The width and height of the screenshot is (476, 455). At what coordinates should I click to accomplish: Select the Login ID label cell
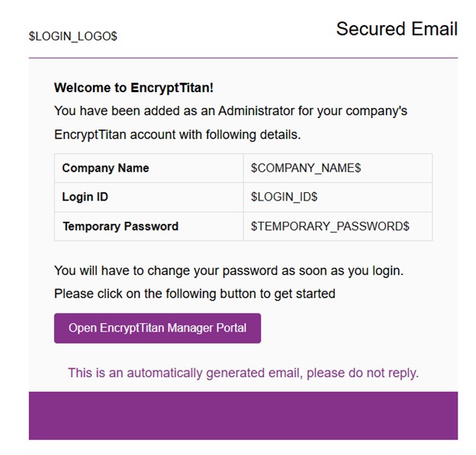coord(149,197)
